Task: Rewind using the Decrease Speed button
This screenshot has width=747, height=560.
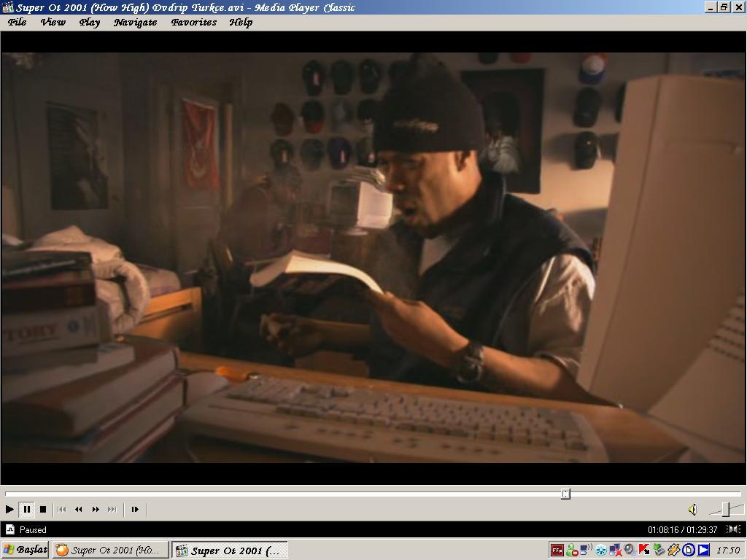Action: coord(79,509)
